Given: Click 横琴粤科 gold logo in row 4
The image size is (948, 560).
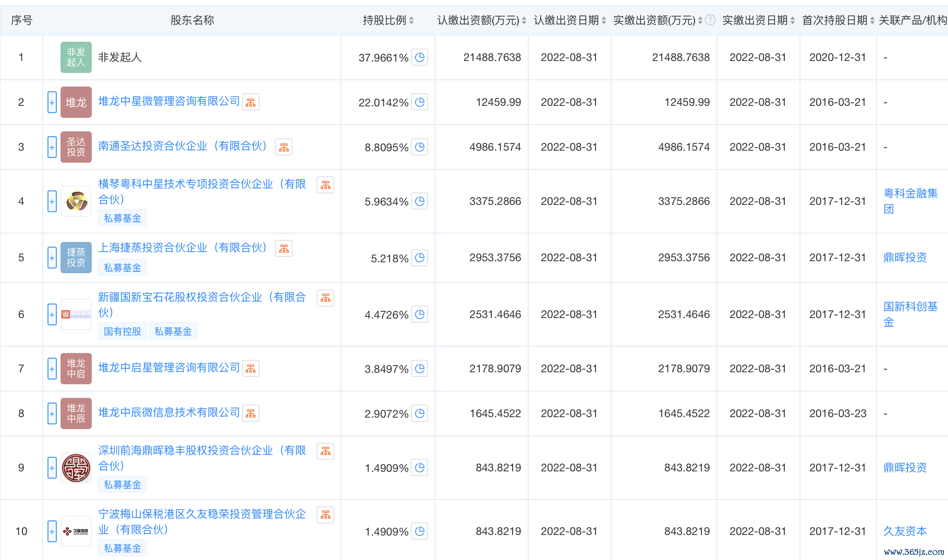Looking at the screenshot, I should click(76, 201).
